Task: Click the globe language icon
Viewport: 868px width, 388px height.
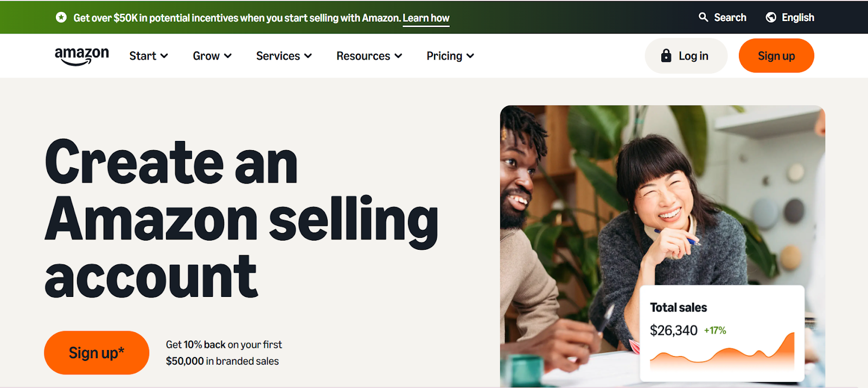Action: pos(771,17)
